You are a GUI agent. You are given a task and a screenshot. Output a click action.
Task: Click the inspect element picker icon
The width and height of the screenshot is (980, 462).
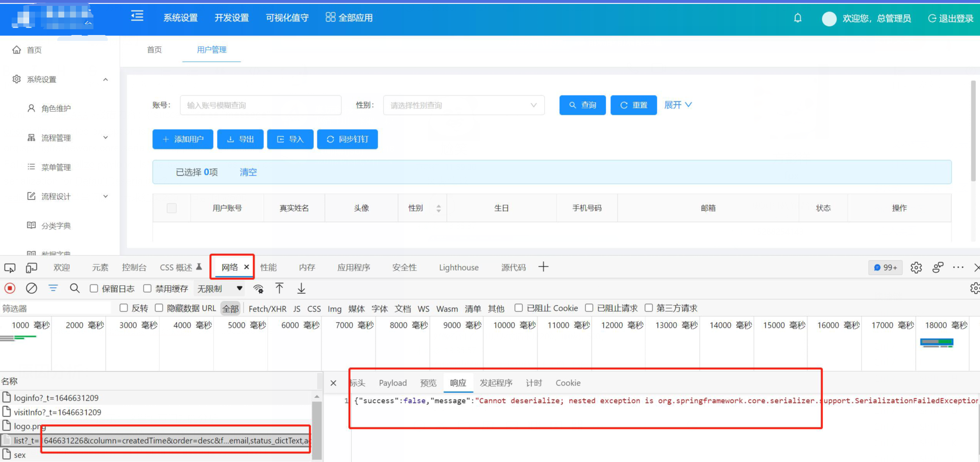tap(10, 268)
